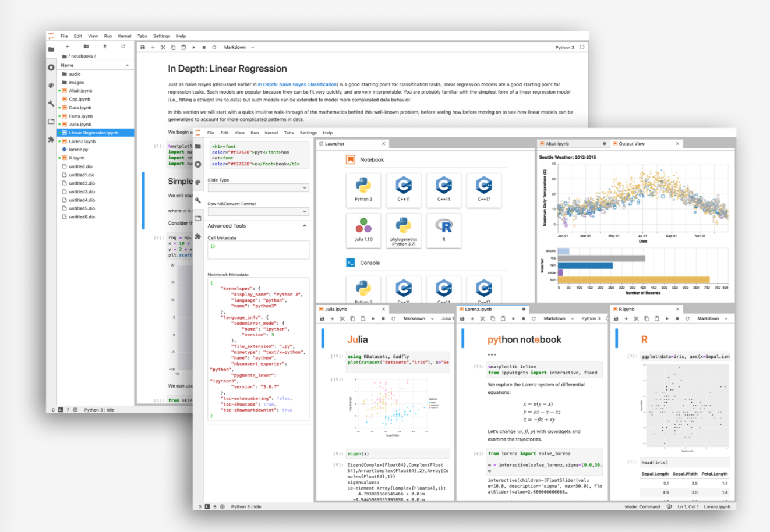
Task: Click the new folder icon in file browser
Action: tap(86, 47)
